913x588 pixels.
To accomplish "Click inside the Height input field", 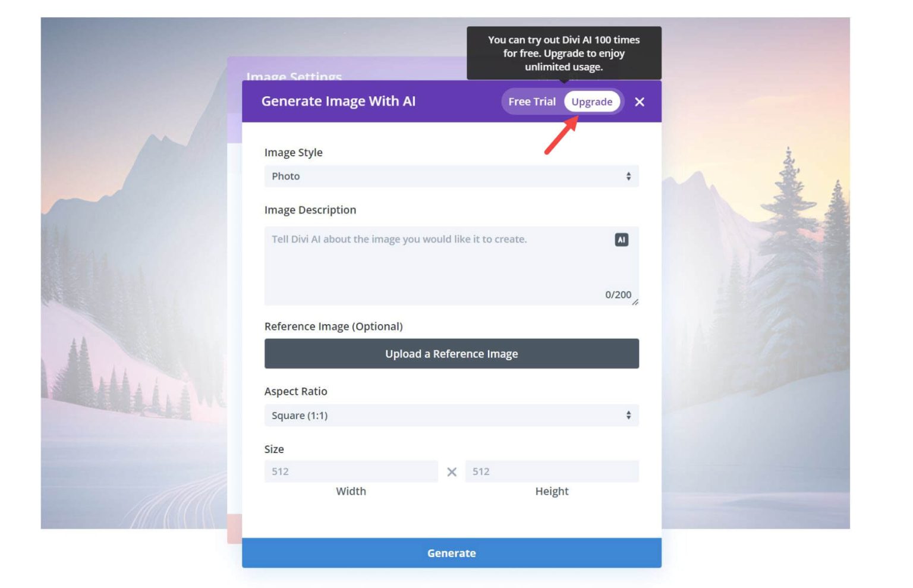I will tap(551, 471).
